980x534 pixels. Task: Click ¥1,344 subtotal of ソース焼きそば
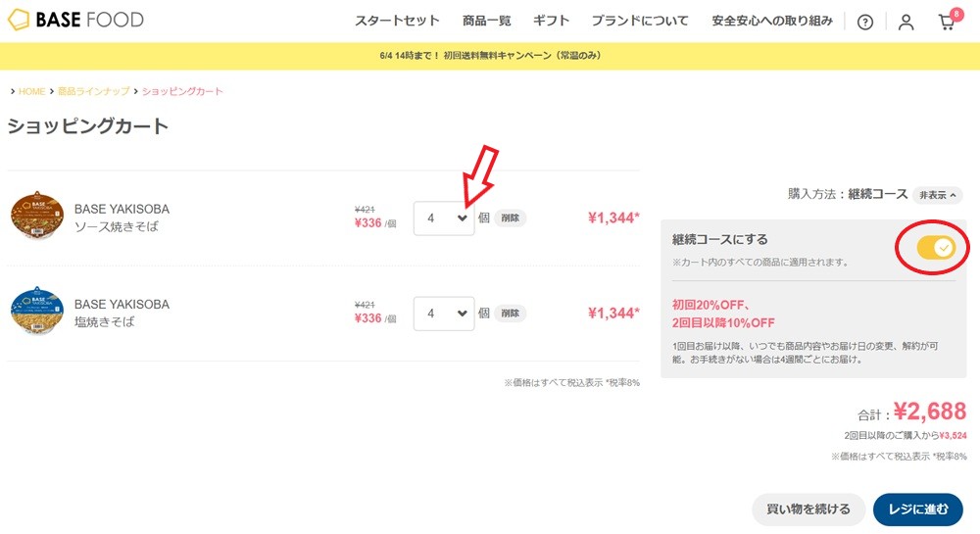tap(613, 218)
